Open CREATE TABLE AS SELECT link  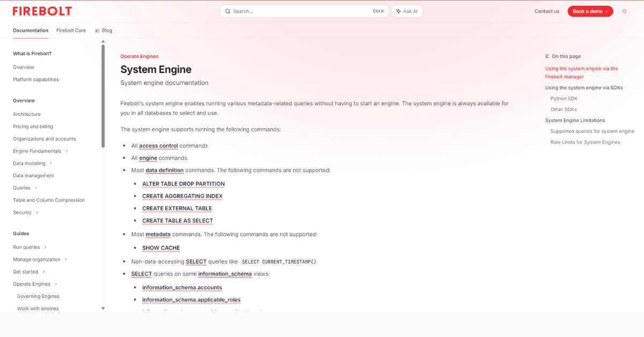178,221
